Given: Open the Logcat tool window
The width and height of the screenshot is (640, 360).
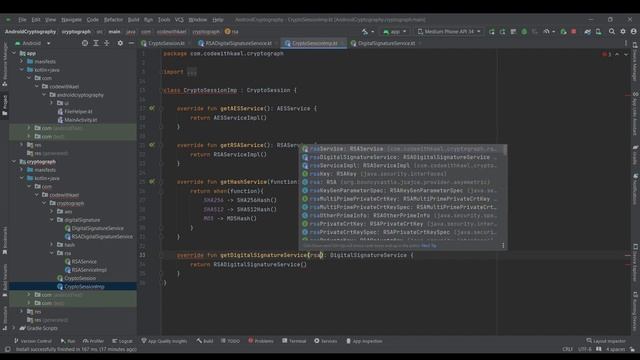Looking at the screenshot, I should 122,341.
